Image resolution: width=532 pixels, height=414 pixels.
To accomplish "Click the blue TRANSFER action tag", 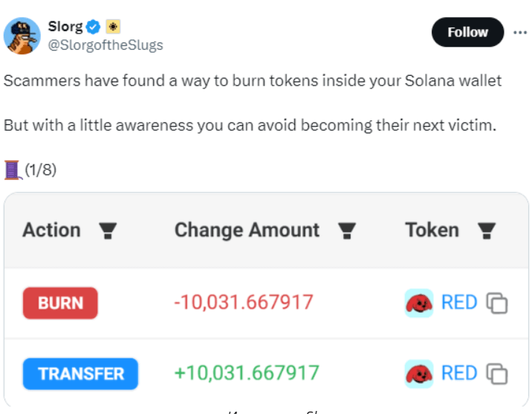I will coord(80,374).
